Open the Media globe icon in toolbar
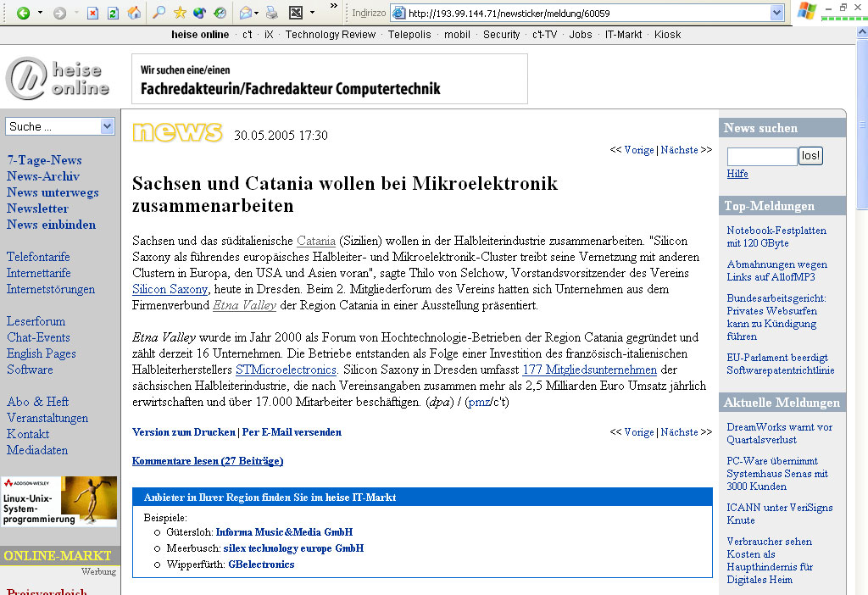Viewport: 868px width, 595px height. pos(199,12)
